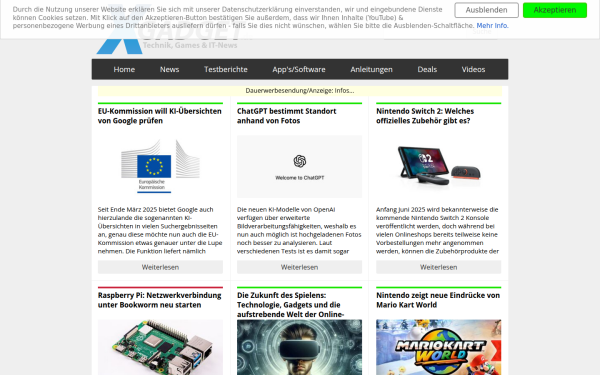Click ChatGPT article summary starting 'Die neuen KI-Modelle'
This screenshot has width=600, height=375.
click(299, 230)
